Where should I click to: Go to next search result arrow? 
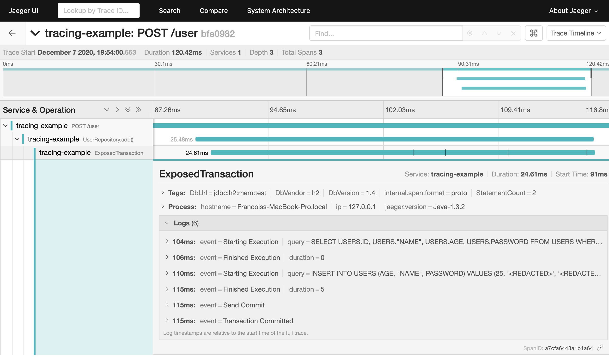499,33
